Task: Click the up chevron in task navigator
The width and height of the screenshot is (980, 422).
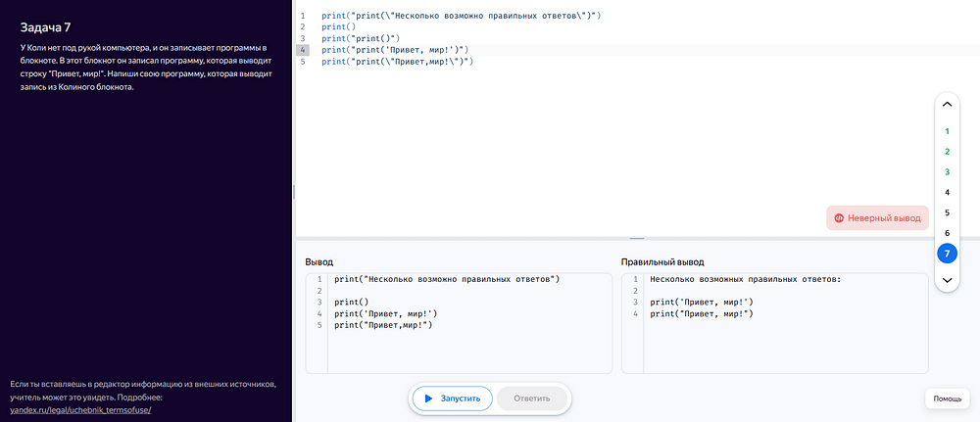Action: point(947,104)
